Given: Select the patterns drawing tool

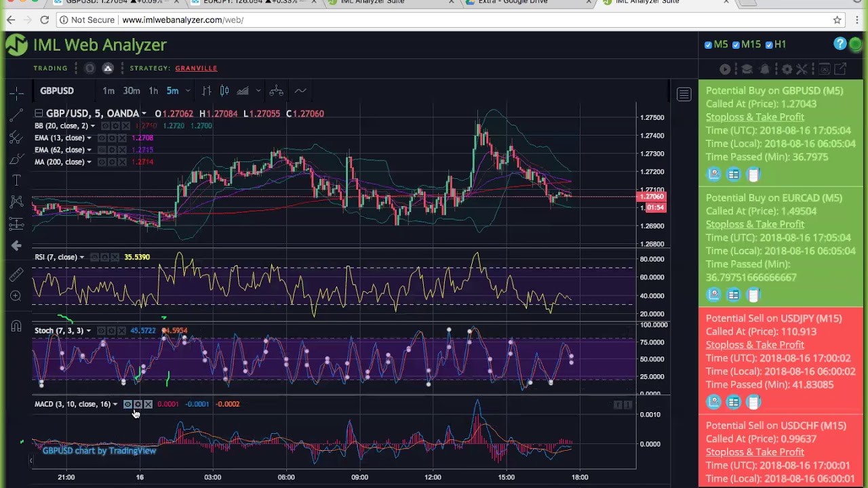Looking at the screenshot, I should point(16,202).
